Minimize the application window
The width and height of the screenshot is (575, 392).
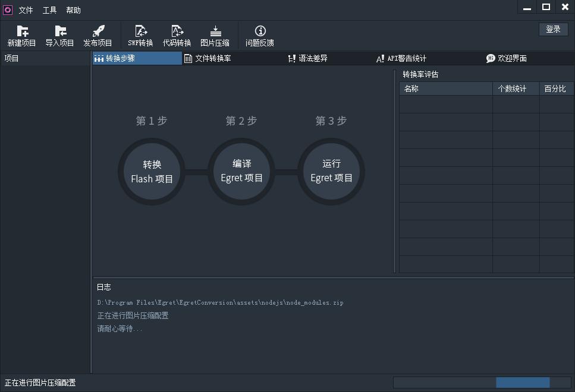(527, 7)
